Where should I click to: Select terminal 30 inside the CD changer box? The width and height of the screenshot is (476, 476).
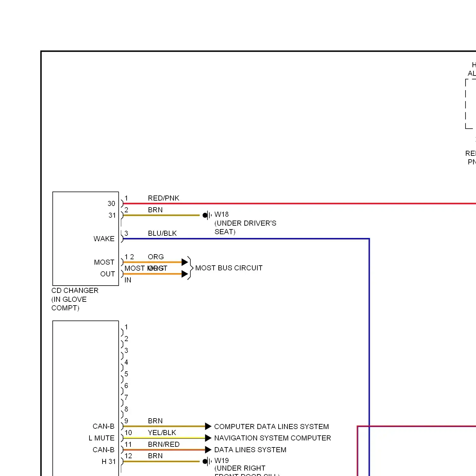coord(111,203)
